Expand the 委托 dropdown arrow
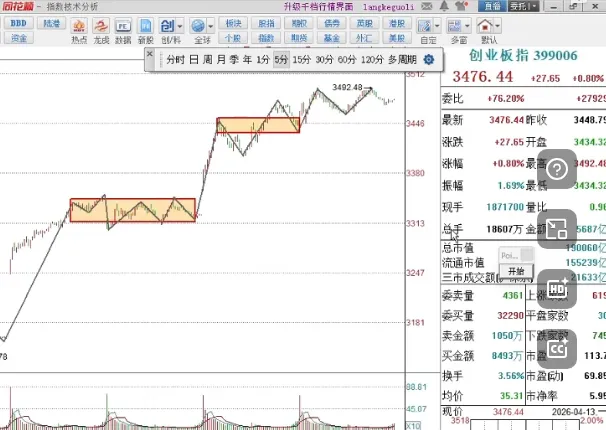Screen dimensions: 606x430 coord(535,6)
